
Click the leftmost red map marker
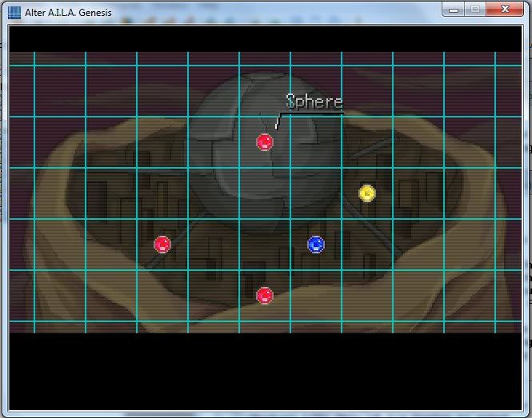pos(162,245)
